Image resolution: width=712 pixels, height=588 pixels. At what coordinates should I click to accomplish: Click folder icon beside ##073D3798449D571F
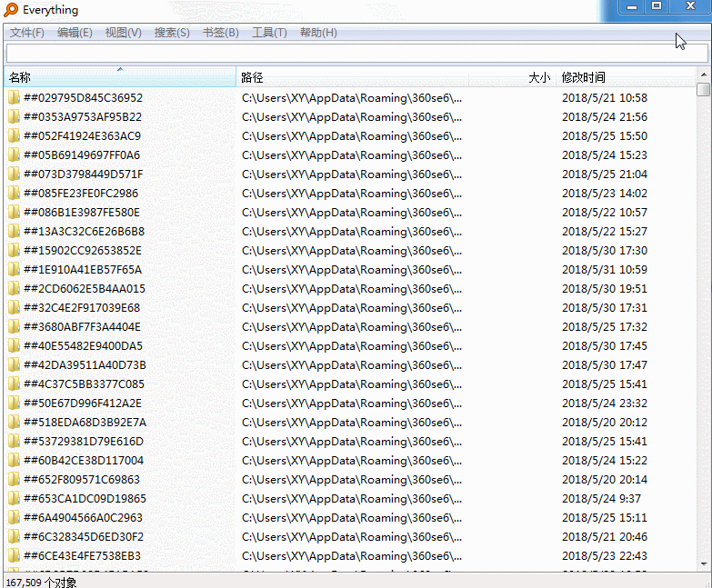(x=15, y=174)
